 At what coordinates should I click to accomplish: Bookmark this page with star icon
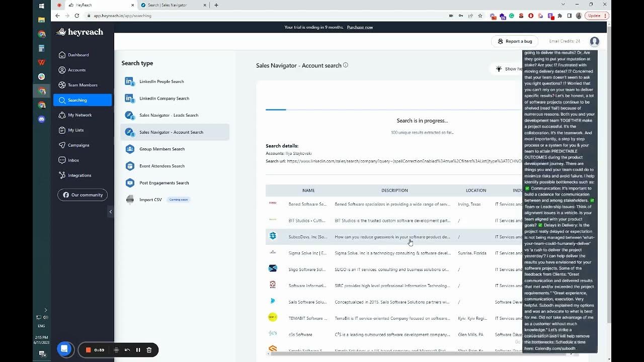tap(479, 16)
